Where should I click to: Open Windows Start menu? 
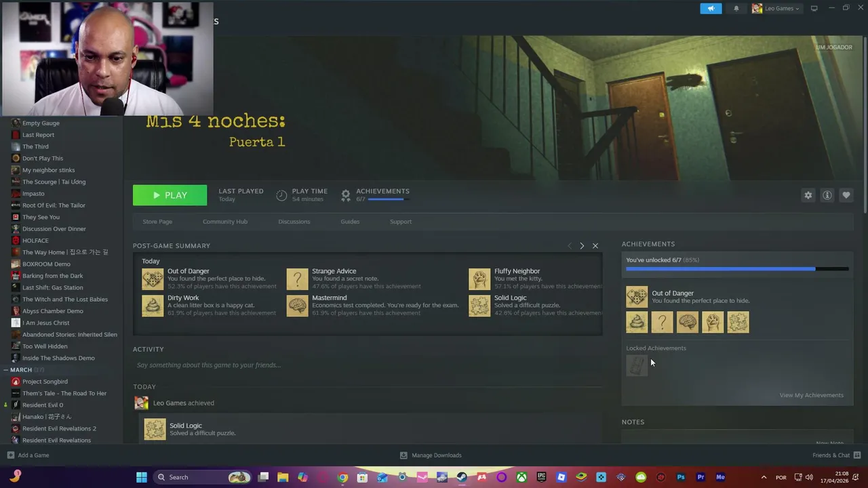pos(142,477)
